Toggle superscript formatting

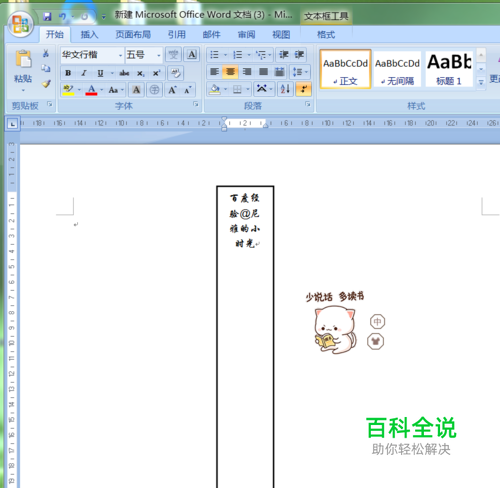point(156,73)
